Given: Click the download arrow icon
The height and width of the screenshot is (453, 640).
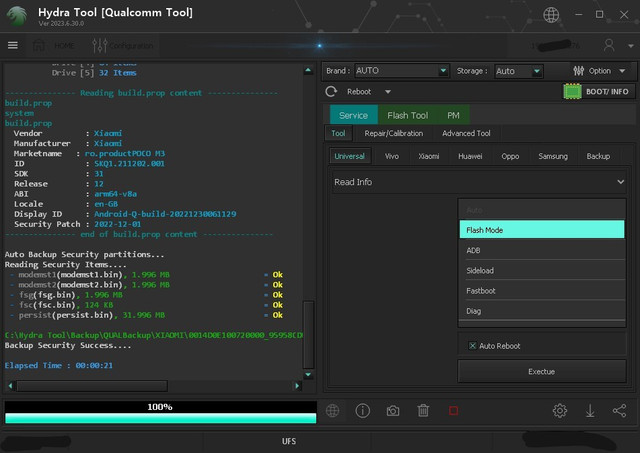Looking at the screenshot, I should [590, 411].
